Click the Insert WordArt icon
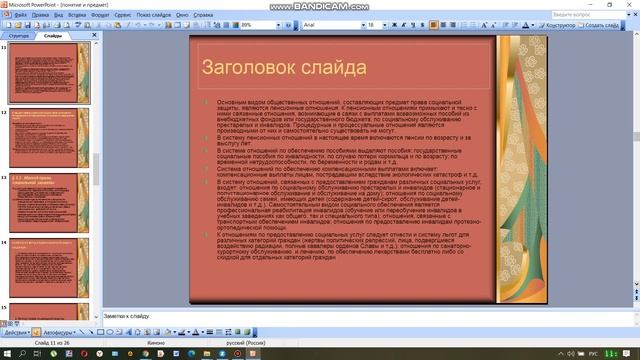Screen dimensions: 640x360 129,332
